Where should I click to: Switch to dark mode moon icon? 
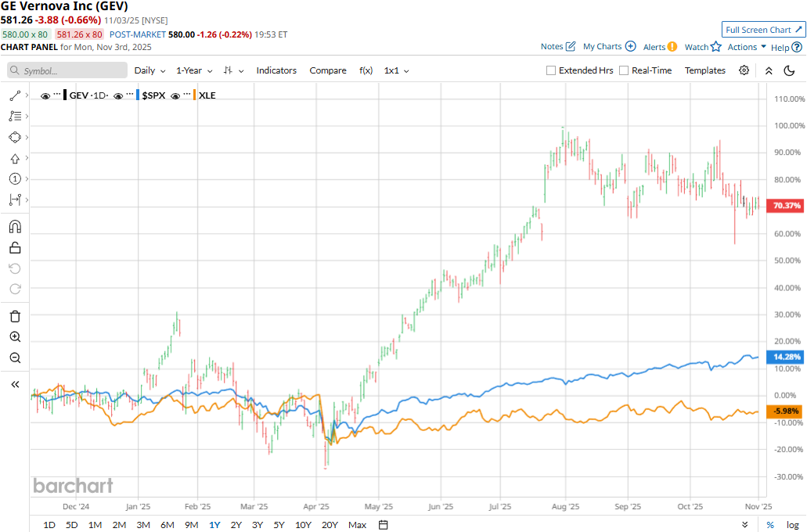point(789,70)
